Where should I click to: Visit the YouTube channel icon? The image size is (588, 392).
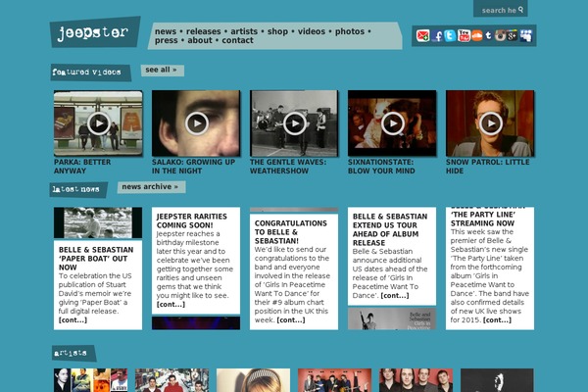click(463, 36)
